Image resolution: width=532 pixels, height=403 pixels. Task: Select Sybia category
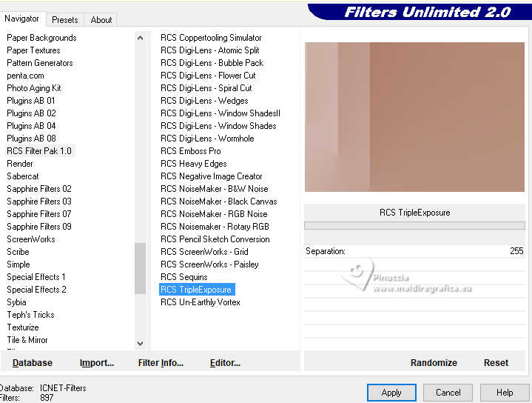pyautogui.click(x=16, y=302)
